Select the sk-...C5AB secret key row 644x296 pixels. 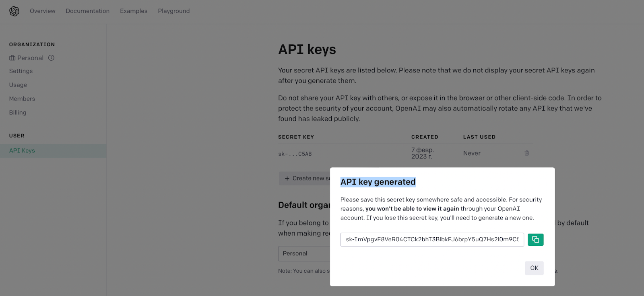click(x=405, y=154)
